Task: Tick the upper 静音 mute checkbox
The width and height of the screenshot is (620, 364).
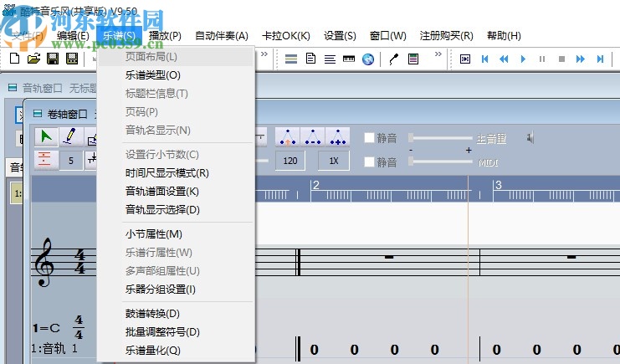Action: coord(369,138)
